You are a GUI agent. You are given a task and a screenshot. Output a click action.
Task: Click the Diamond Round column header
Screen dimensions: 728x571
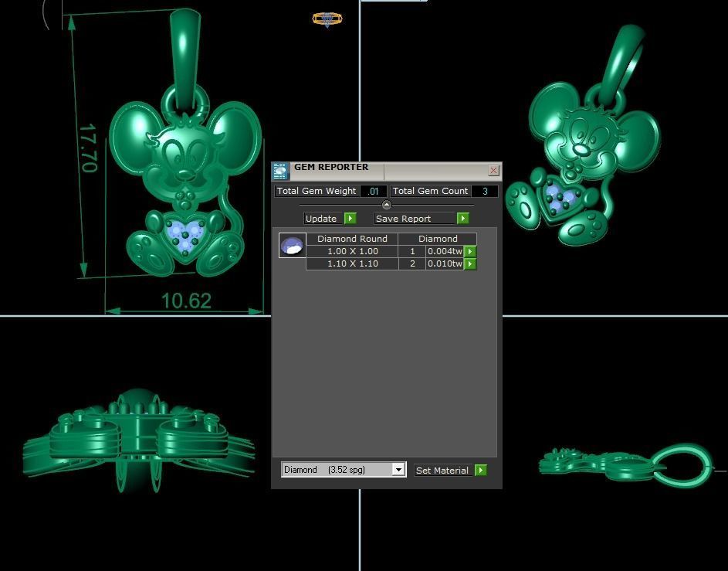pos(352,238)
